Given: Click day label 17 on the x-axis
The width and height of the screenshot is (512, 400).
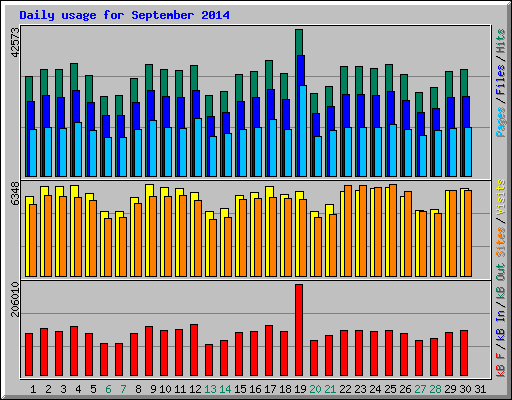Looking at the screenshot, I should [x=270, y=389].
